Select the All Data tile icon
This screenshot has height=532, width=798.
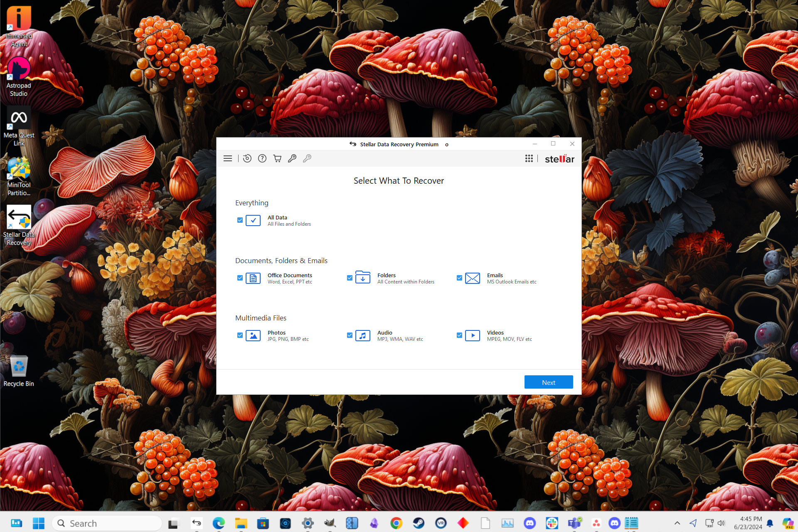pos(253,220)
